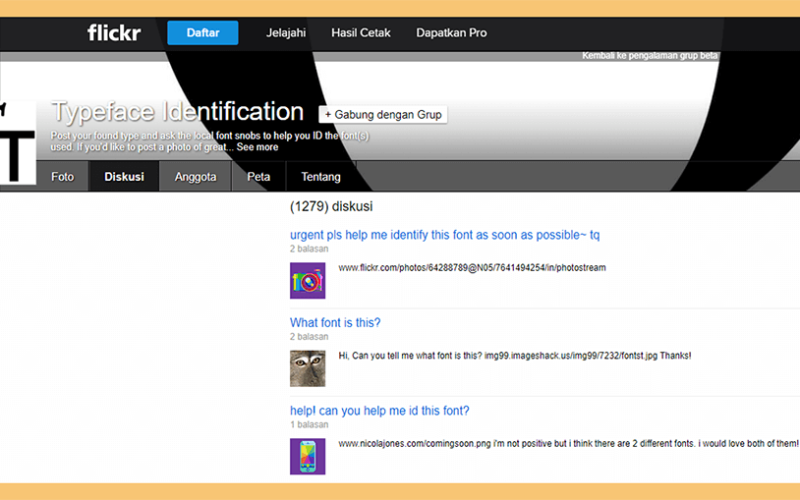800x500 pixels.
Task: Open the Tentang tab
Action: [320, 177]
